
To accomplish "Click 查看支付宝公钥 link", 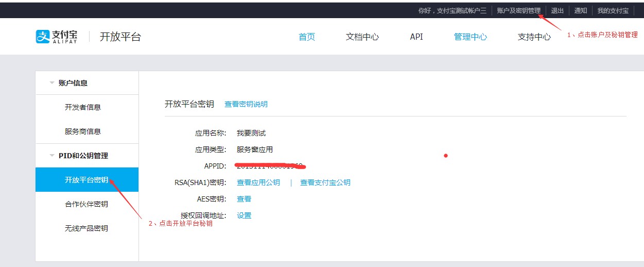I will pos(325,182).
